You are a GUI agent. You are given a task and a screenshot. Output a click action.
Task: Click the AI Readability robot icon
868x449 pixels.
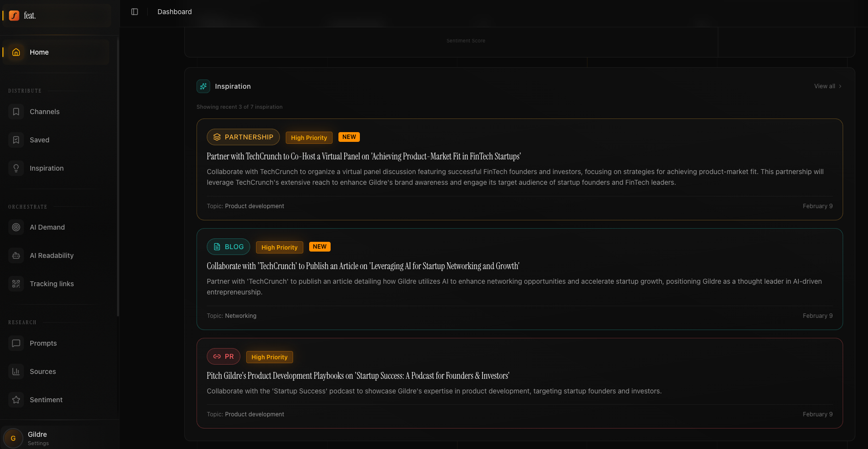point(16,255)
